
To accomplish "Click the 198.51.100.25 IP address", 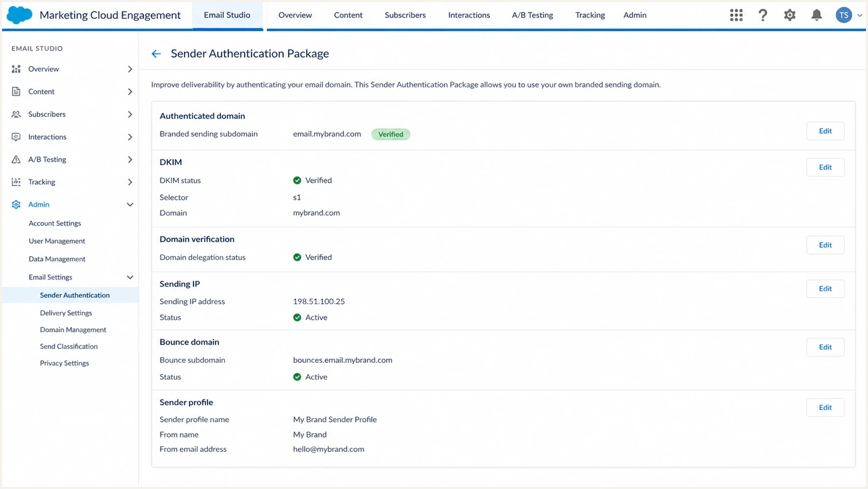I will (319, 301).
